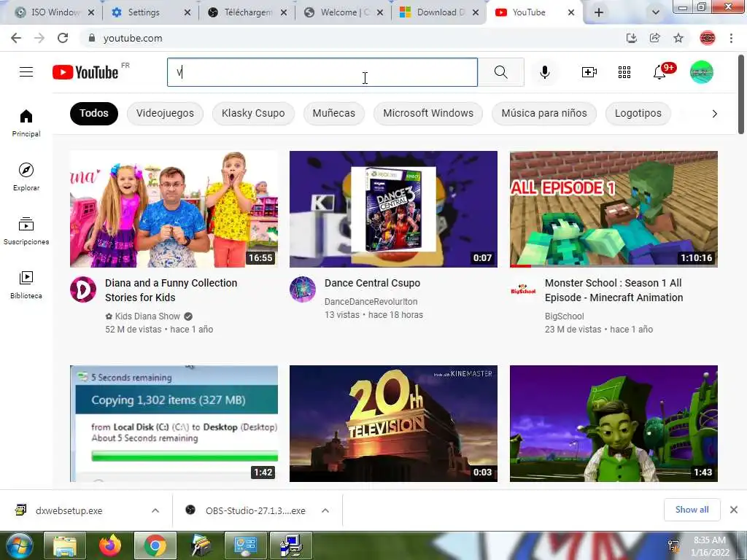Open the Kids Diana Show channel avatar

(x=83, y=289)
